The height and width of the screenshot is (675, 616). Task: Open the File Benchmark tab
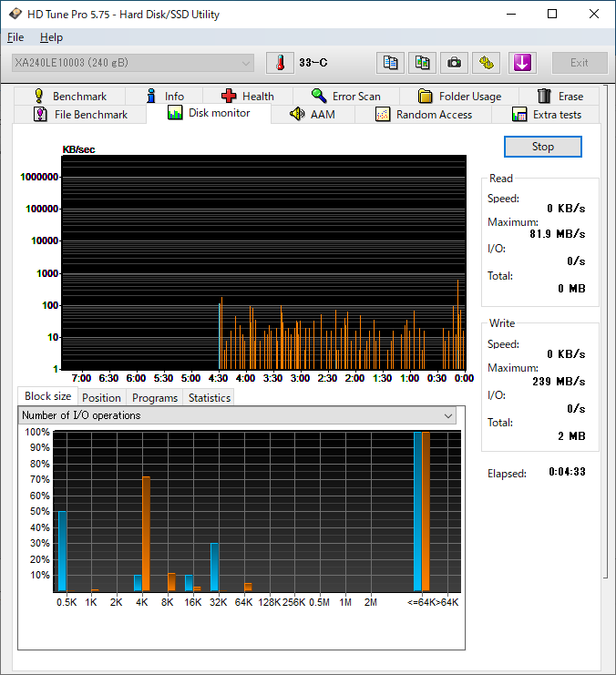pos(80,115)
